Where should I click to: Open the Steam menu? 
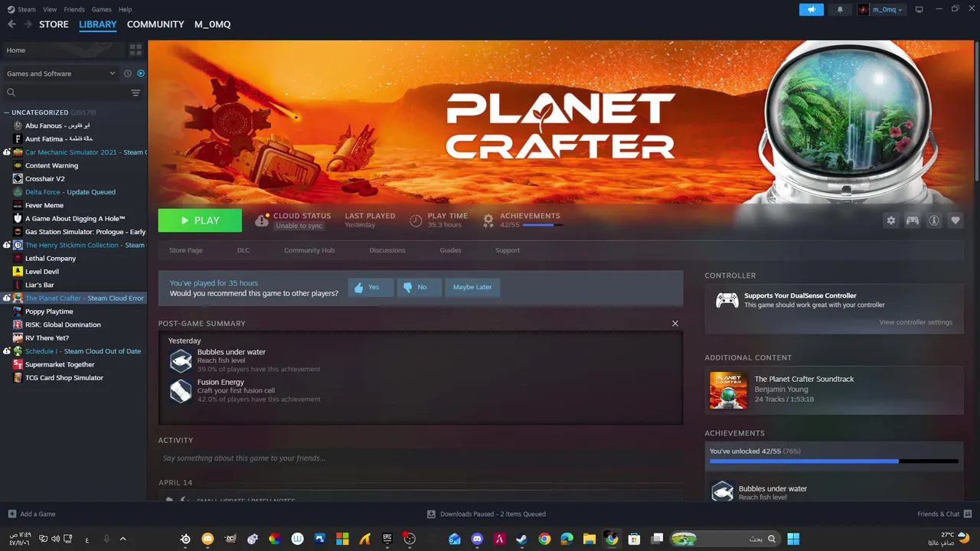(x=27, y=9)
